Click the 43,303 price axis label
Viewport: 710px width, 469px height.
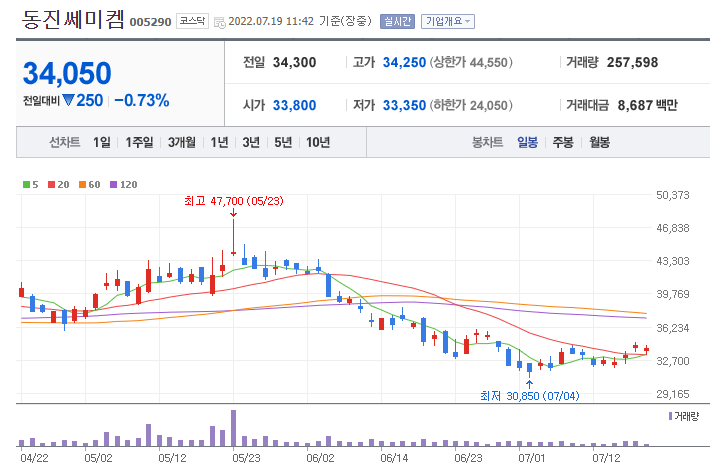click(x=673, y=261)
